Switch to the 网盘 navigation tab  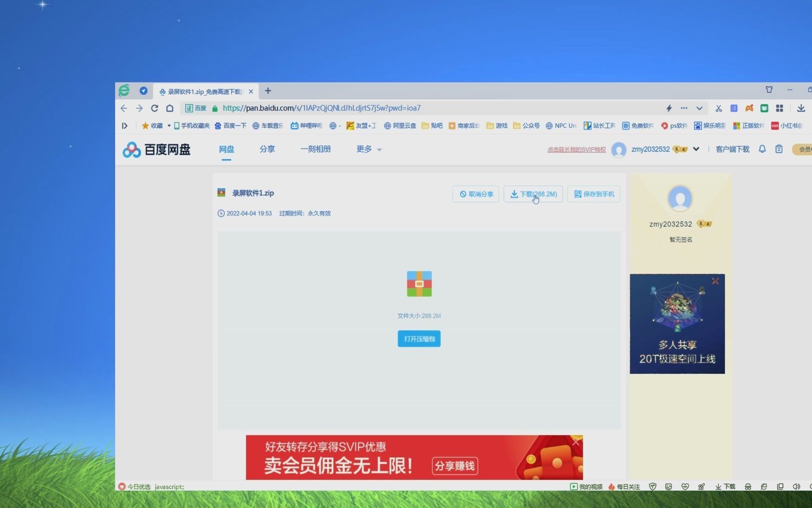[226, 149]
